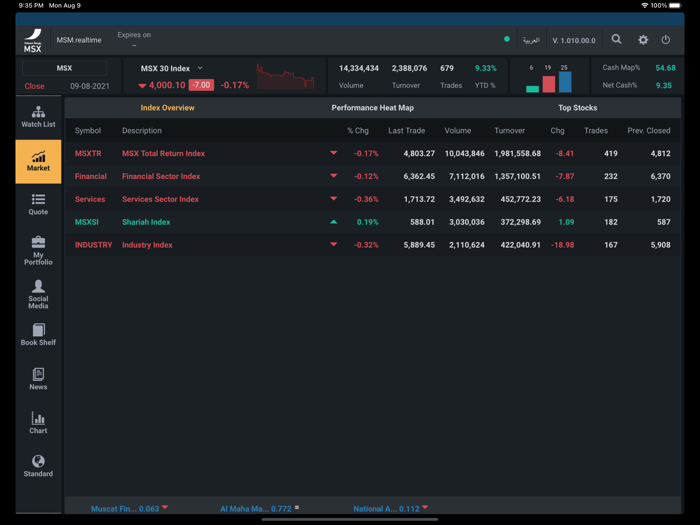Open the Performance Heat Map tab
The height and width of the screenshot is (525, 700).
[372, 108]
